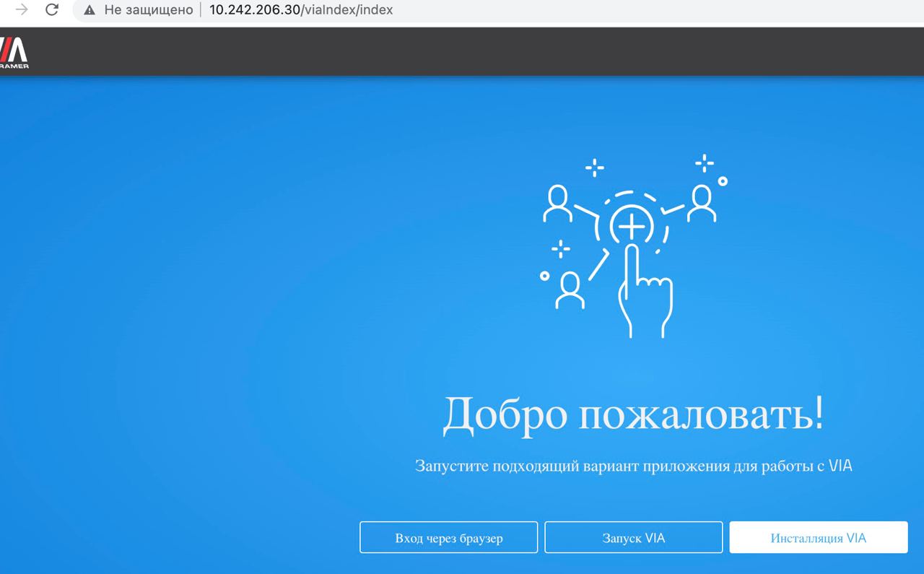Click 'Запуск VIA' button

(634, 537)
